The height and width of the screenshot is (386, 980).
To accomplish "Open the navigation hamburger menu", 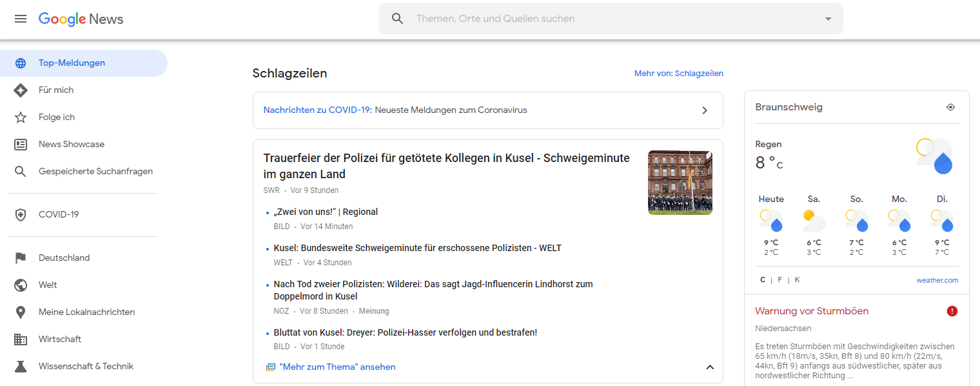I will (21, 19).
